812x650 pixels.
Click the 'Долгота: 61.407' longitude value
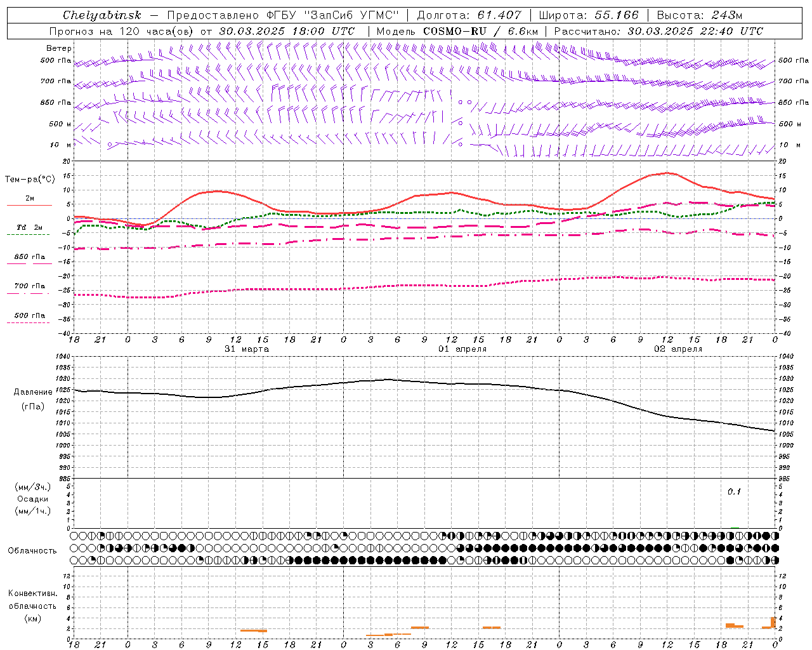(x=469, y=15)
